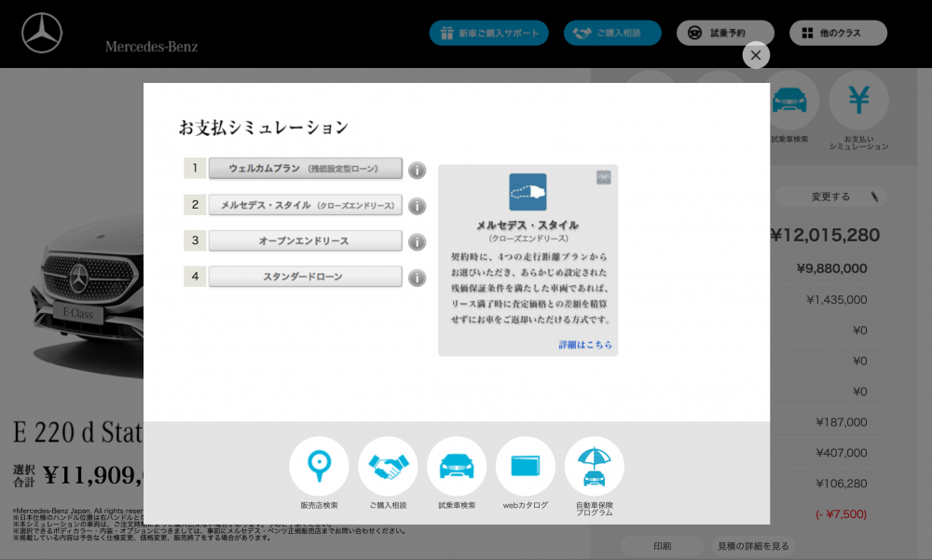Select スタンダードローン option
932x560 pixels.
pyautogui.click(x=305, y=277)
